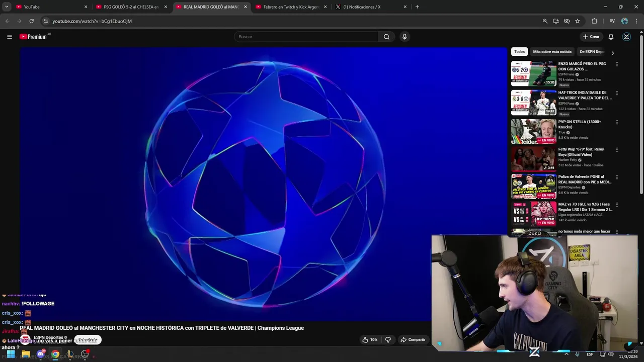The image size is (644, 362).
Task: Click the page vertical scrollbar
Action: point(641,115)
